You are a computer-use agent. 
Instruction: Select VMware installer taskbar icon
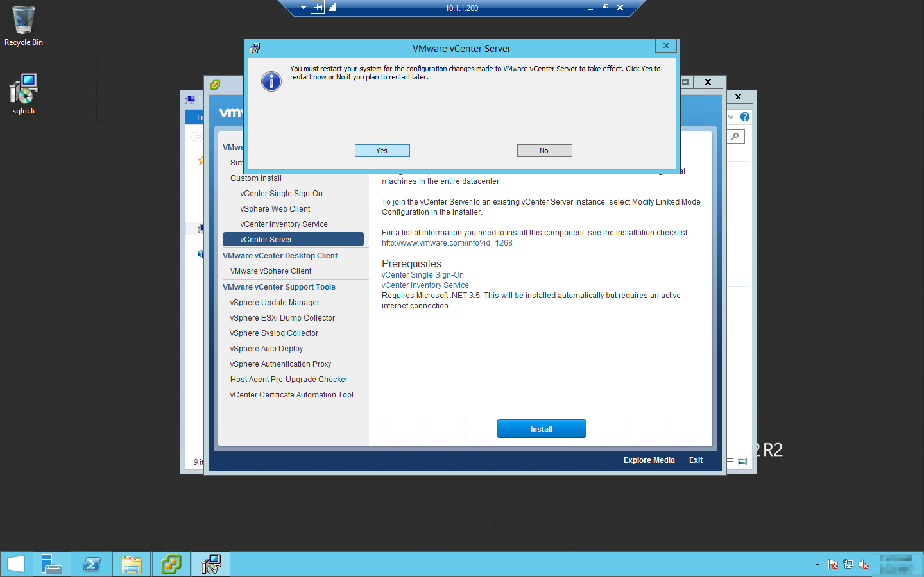[x=171, y=564]
